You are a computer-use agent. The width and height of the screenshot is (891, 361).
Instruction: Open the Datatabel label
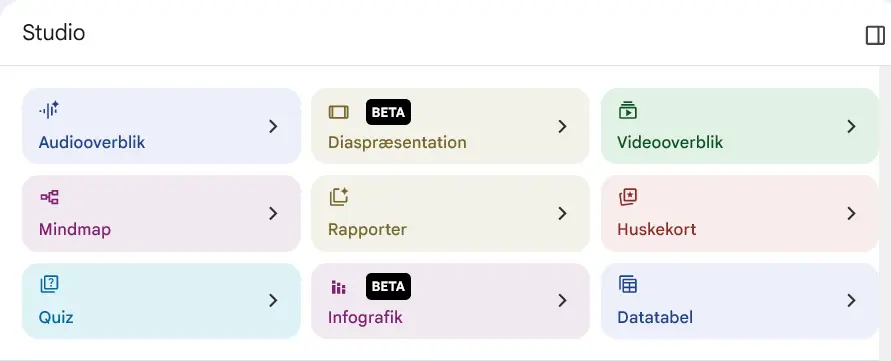pyautogui.click(x=655, y=317)
